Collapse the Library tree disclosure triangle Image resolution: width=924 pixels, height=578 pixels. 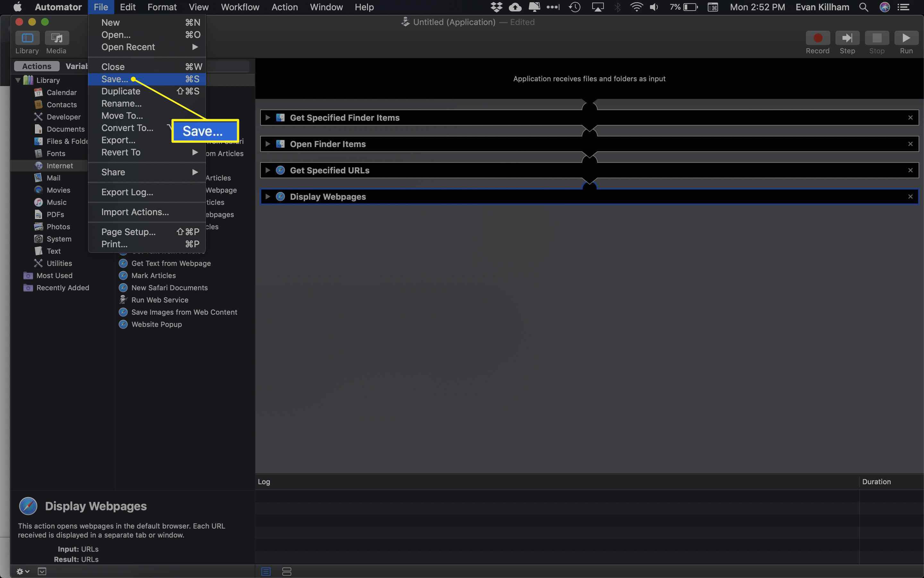(x=18, y=80)
